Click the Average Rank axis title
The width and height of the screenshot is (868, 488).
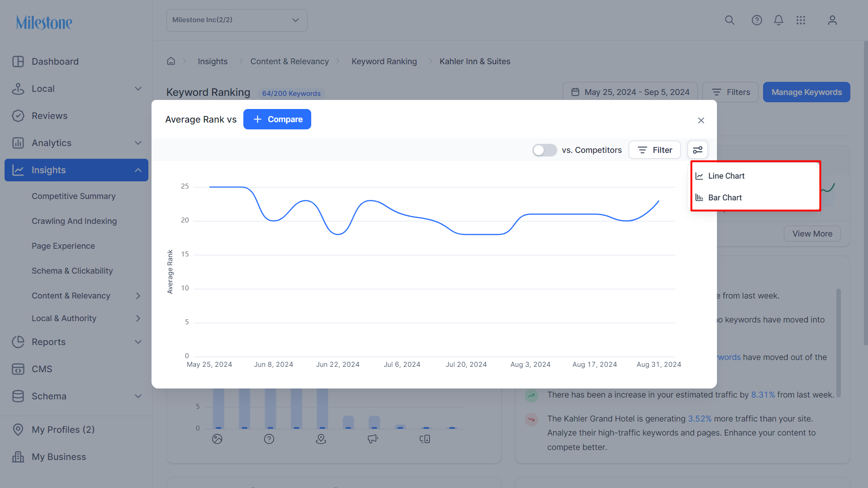[170, 272]
